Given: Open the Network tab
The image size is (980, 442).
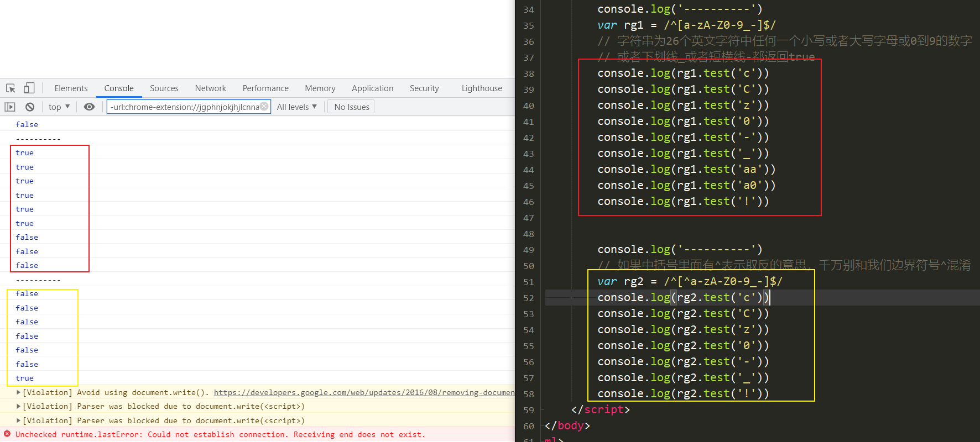Looking at the screenshot, I should pyautogui.click(x=210, y=88).
